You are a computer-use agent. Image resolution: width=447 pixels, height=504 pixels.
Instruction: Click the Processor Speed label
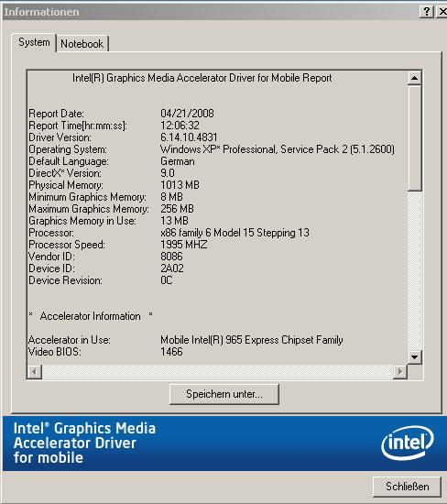tap(67, 245)
